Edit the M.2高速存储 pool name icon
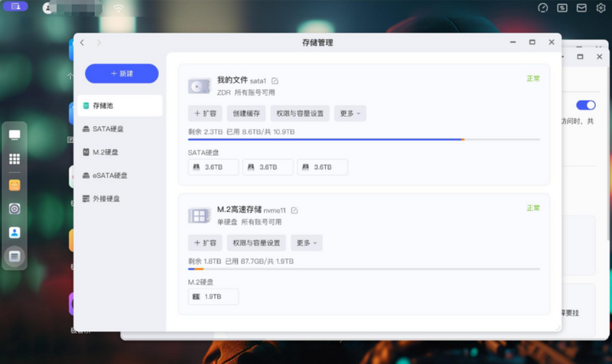Screen dimensions: 612x364 click(x=295, y=210)
